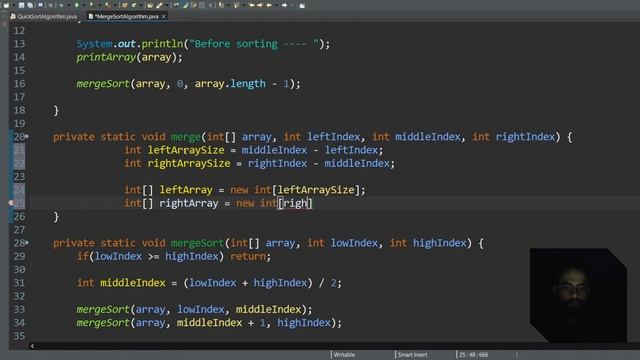Click the return keyword on line 29

tap(248, 256)
